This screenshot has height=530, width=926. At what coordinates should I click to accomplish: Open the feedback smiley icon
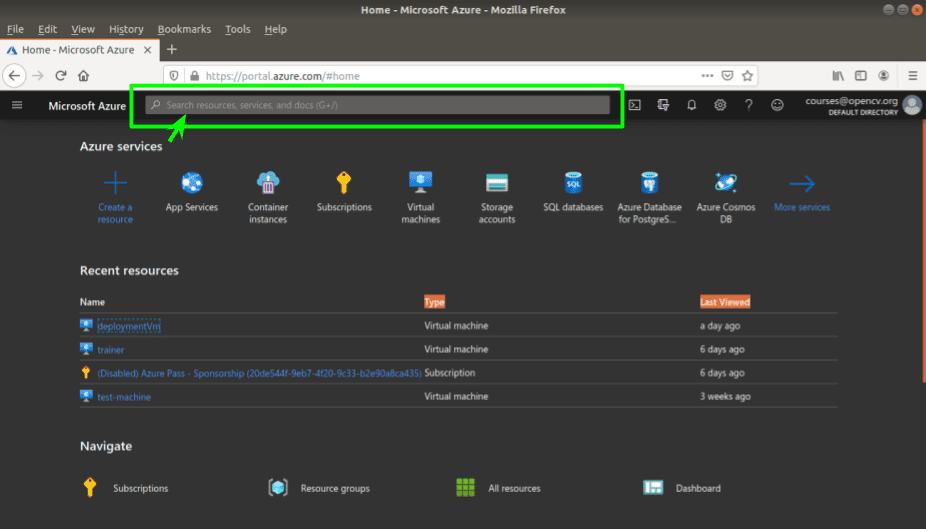coord(777,105)
